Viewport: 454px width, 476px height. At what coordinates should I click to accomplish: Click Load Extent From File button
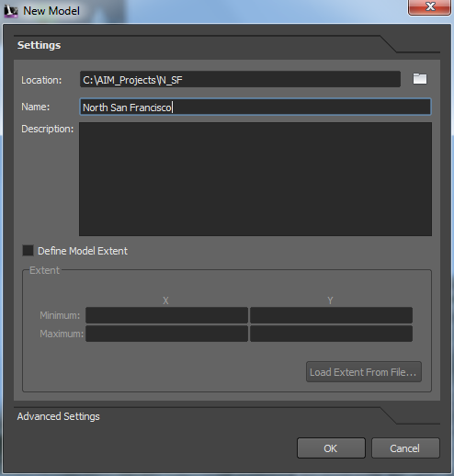pos(364,372)
